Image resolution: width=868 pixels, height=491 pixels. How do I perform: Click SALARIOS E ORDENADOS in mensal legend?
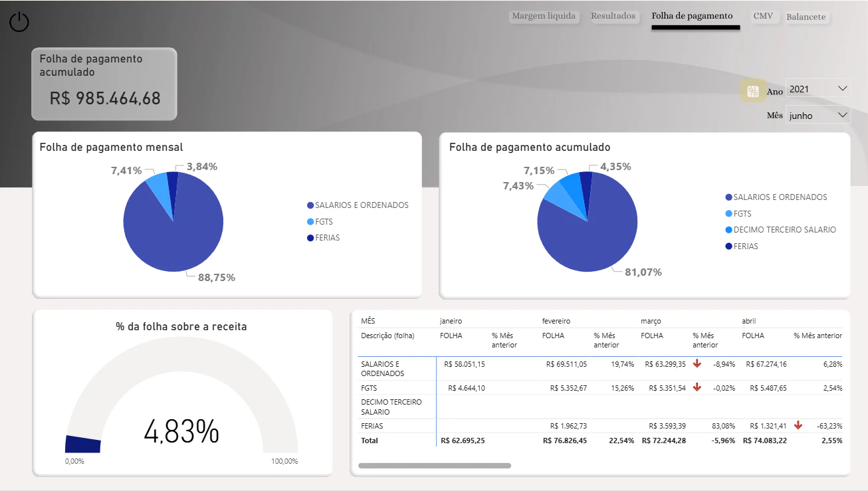[358, 205]
